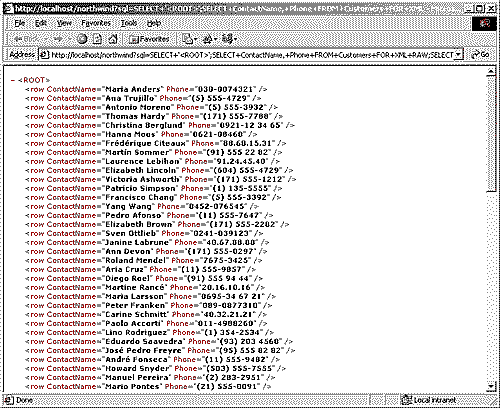Select phone value "20.16.10.16"
500x408 pixels.
click(x=226, y=287)
